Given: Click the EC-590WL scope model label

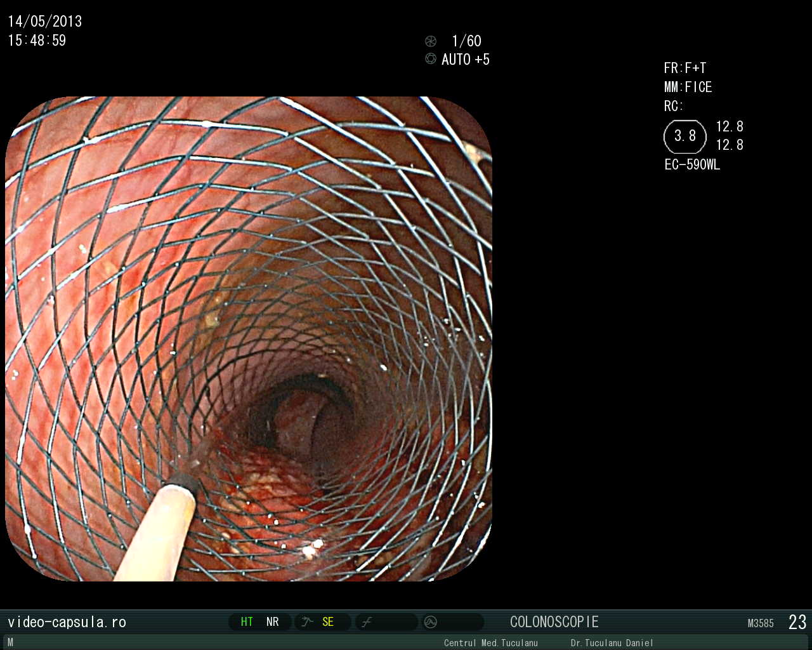Looking at the screenshot, I should [692, 164].
